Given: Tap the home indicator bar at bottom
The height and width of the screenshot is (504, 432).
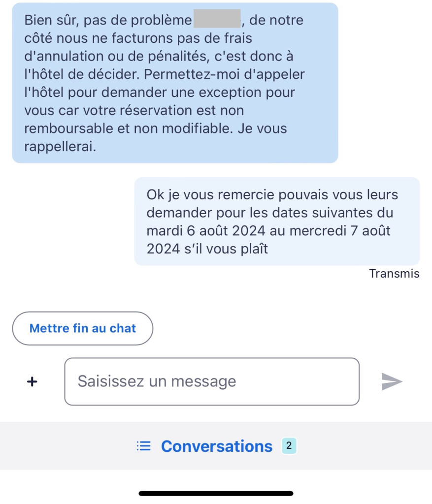Looking at the screenshot, I should [216, 493].
